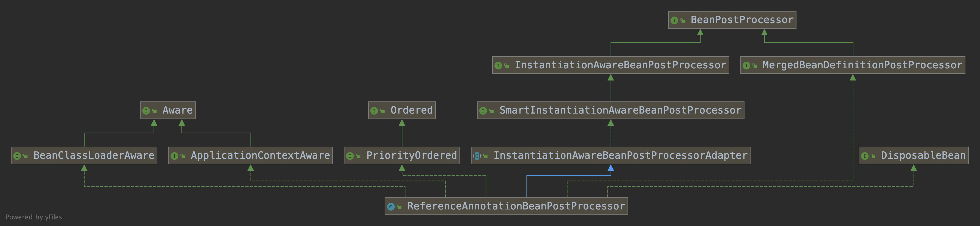Select the MergedBeanDefinitionPostProcessor node label
Image resolution: width=980 pixels, height=226 pixels.
pos(862,65)
